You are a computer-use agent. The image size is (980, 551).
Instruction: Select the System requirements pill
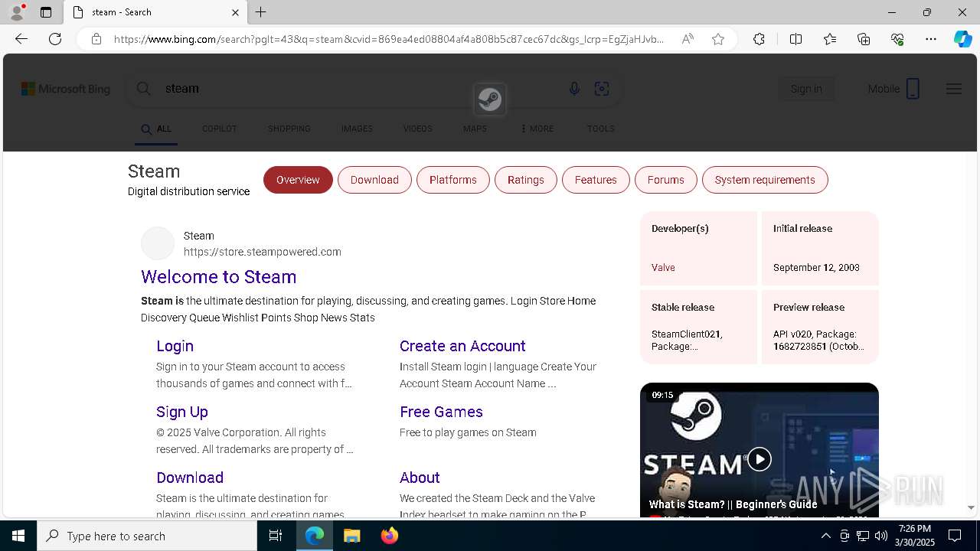pos(765,180)
